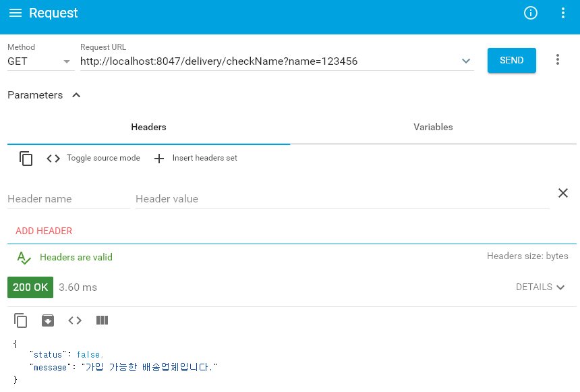Toggle source mode for headers
The image size is (580, 392).
(x=93, y=158)
